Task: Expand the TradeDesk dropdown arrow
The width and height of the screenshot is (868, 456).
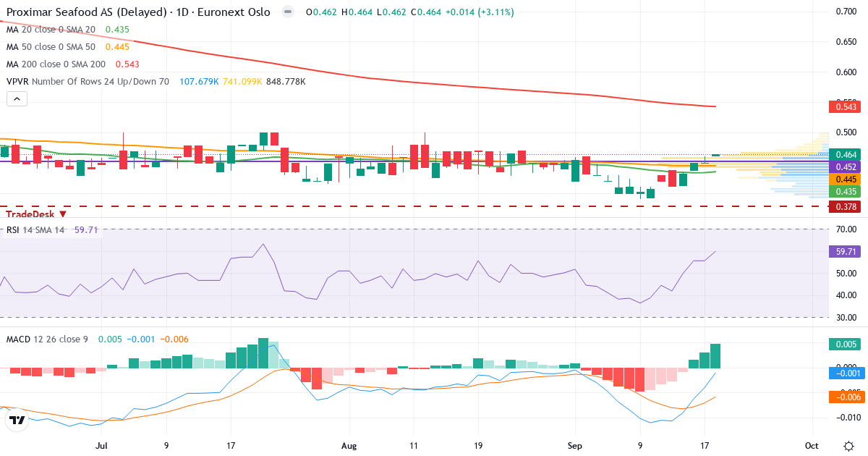Action: 63,214
